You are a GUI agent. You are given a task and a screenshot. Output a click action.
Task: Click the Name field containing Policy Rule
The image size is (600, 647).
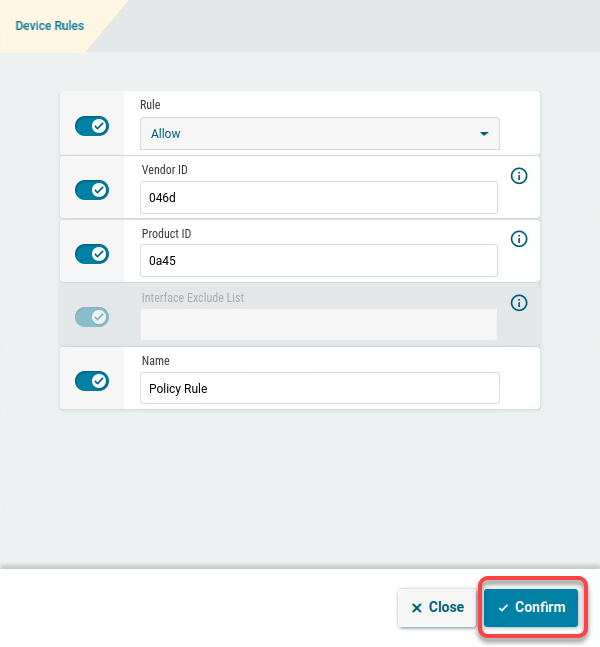coord(318,388)
